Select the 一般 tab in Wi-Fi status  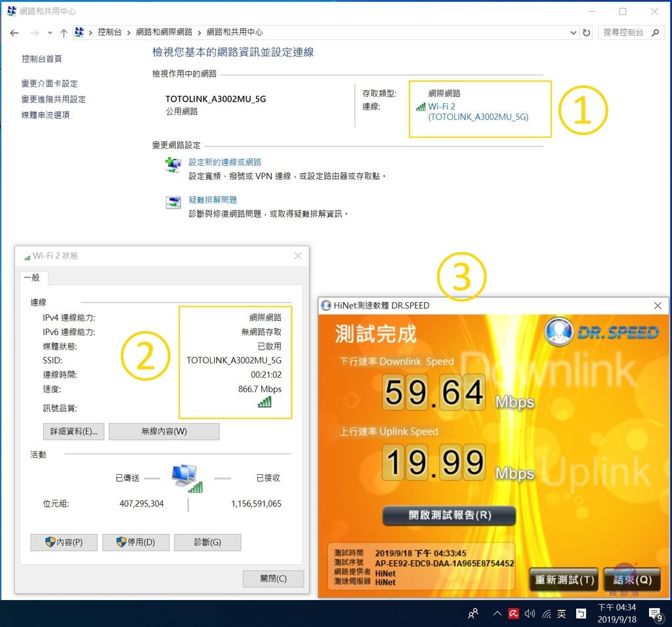(33, 277)
